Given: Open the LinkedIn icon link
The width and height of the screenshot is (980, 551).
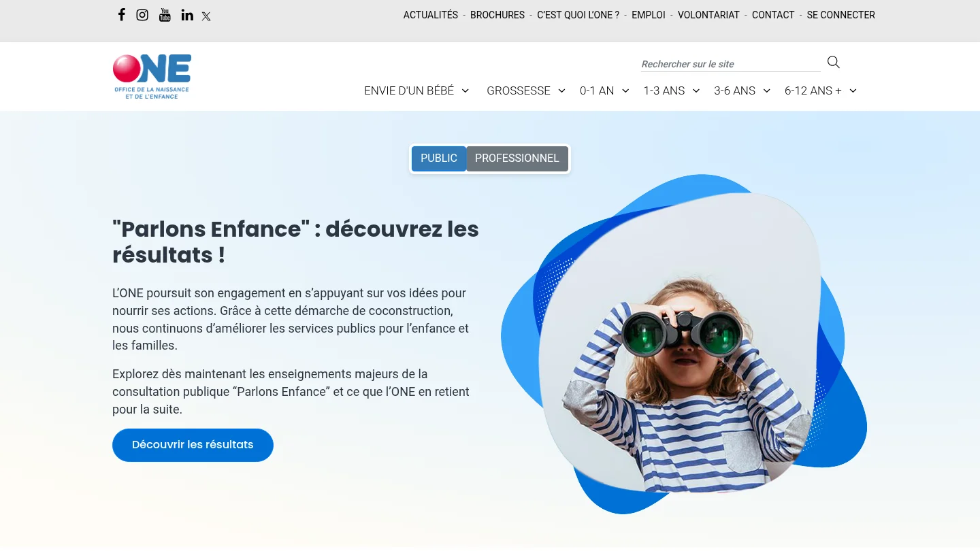Looking at the screenshot, I should point(187,15).
